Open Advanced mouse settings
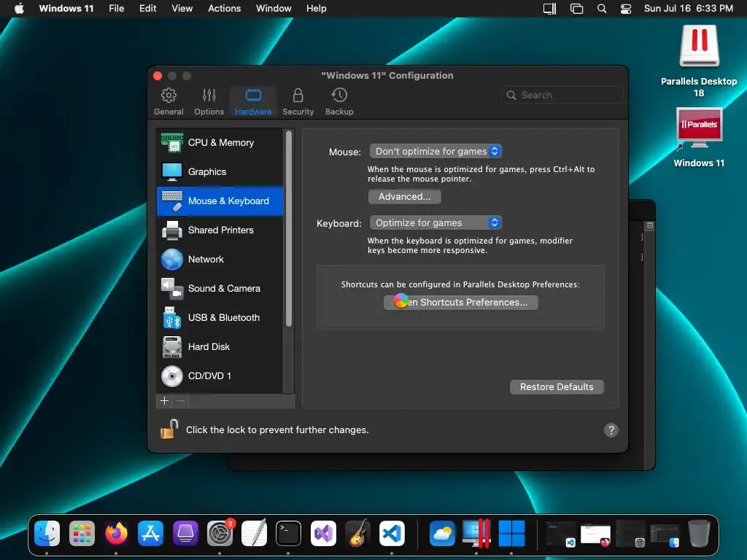The image size is (747, 560). click(x=404, y=197)
